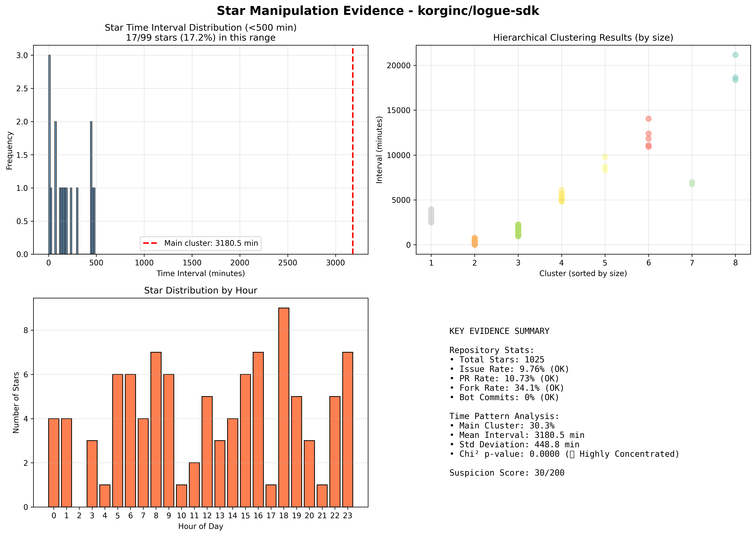Click the green cluster 3 marker group
The image size is (756, 536).
[518, 230]
